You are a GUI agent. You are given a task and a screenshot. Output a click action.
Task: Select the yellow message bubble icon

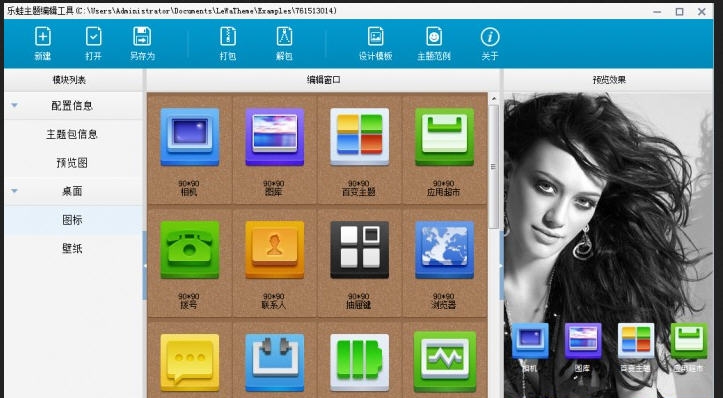click(x=190, y=362)
